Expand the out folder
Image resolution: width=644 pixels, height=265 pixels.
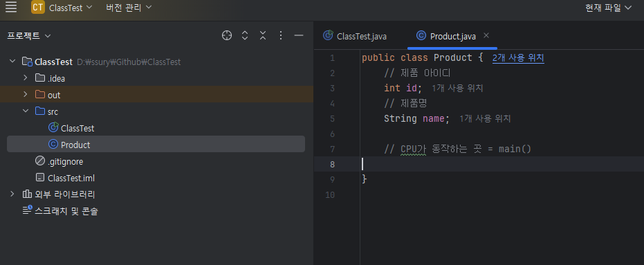(25, 95)
